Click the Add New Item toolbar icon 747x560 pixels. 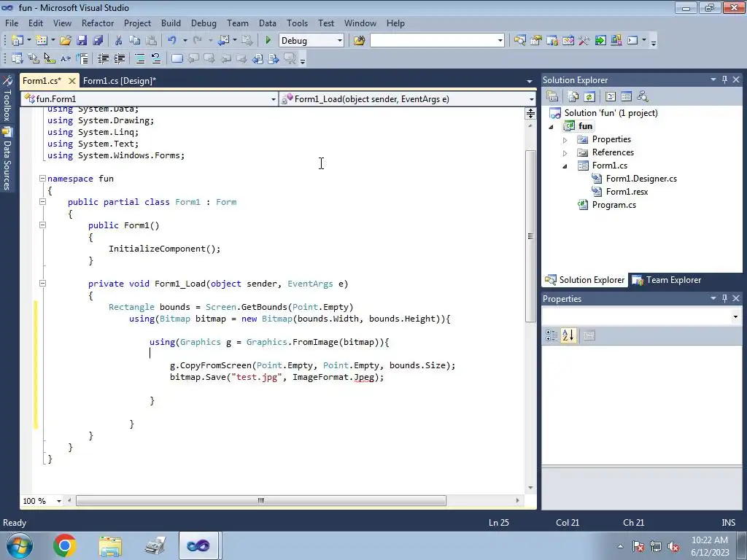pyautogui.click(x=42, y=41)
